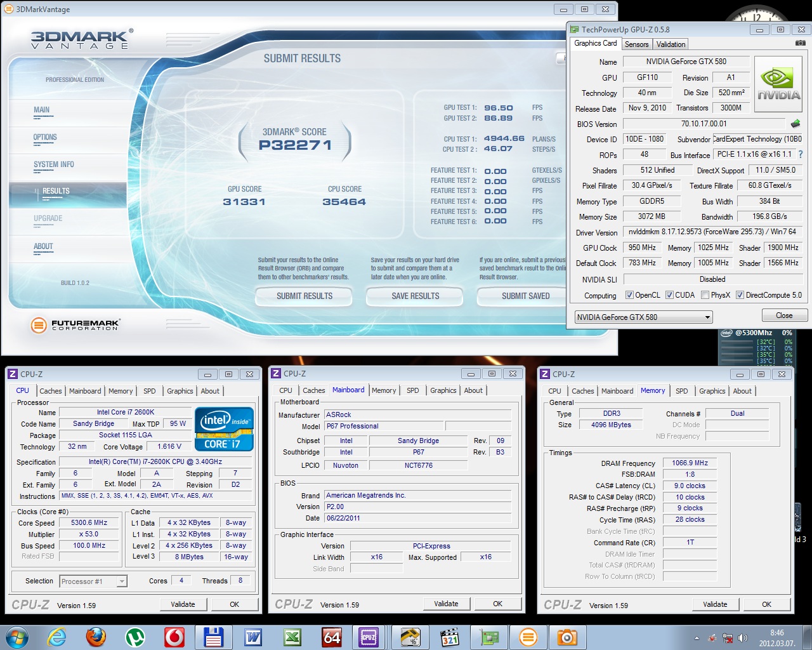Toggle the DirectCompute 5.0 checkbox
The height and width of the screenshot is (650, 812).
[x=740, y=295]
